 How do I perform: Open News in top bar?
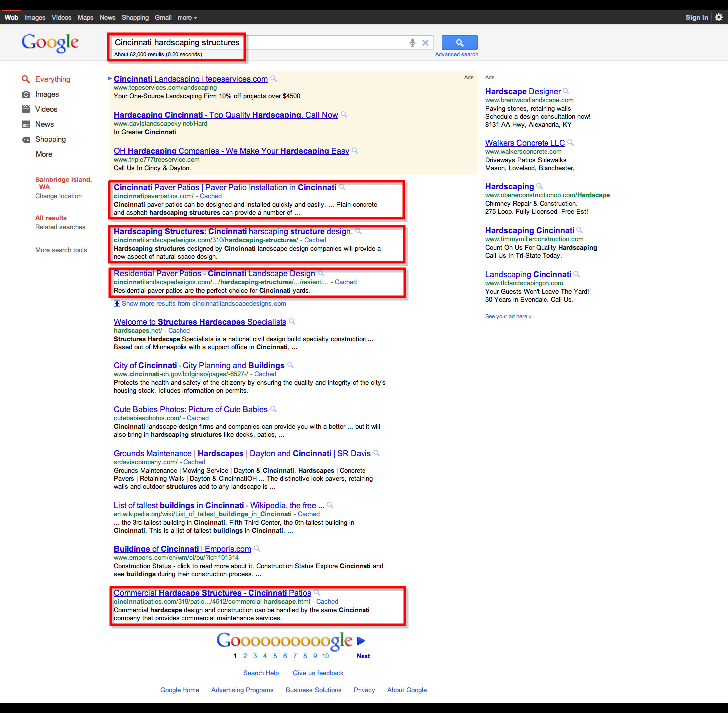click(x=107, y=18)
